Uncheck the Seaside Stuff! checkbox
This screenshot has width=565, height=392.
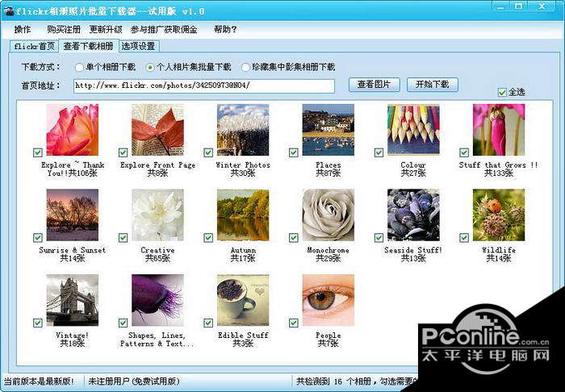379,238
